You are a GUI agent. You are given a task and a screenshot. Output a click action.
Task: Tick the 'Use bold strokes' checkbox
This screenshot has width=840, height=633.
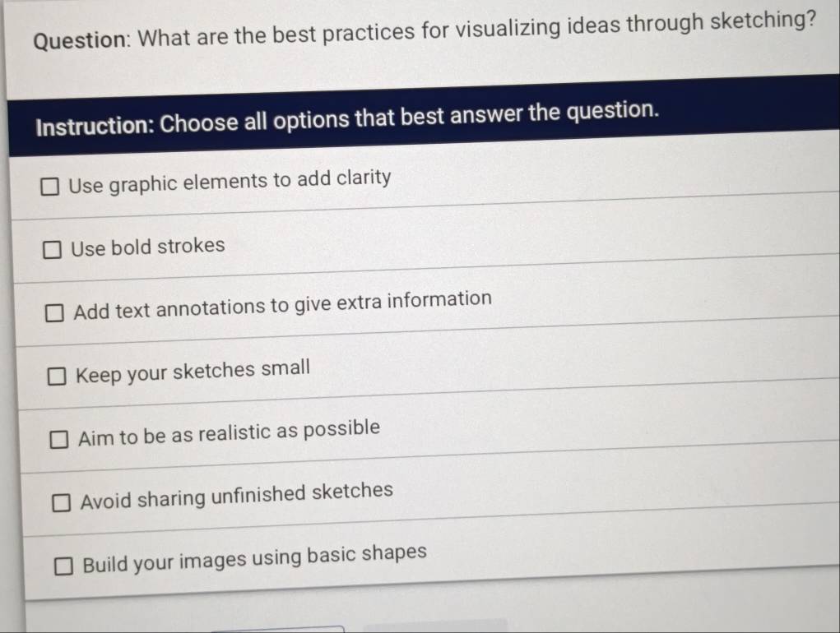[53, 249]
